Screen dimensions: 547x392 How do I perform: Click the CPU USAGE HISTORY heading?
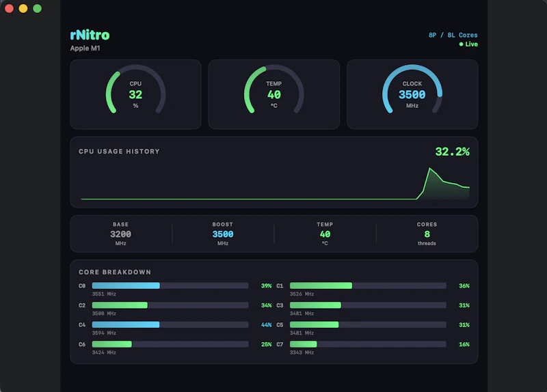(x=119, y=151)
